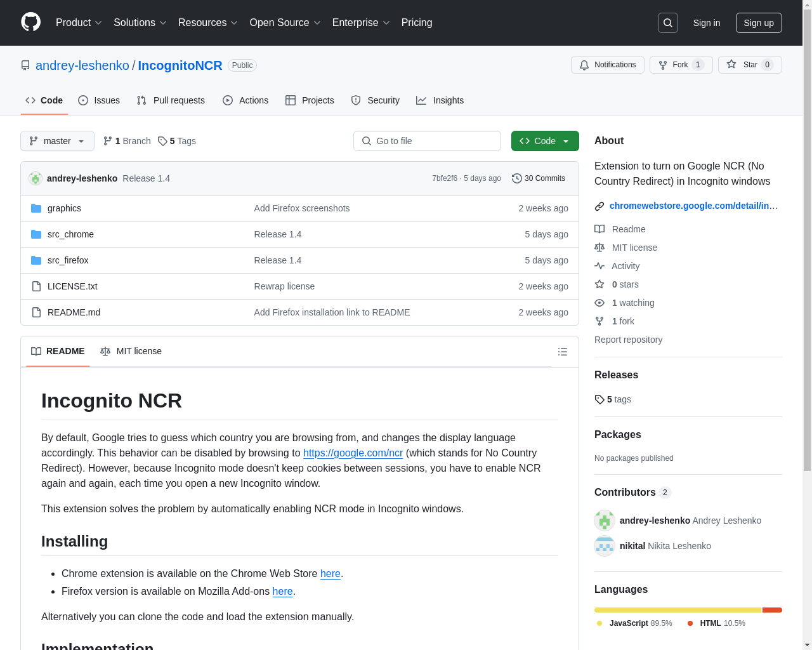
Task: Click the JavaScript yellow language bar segment
Action: [678, 610]
